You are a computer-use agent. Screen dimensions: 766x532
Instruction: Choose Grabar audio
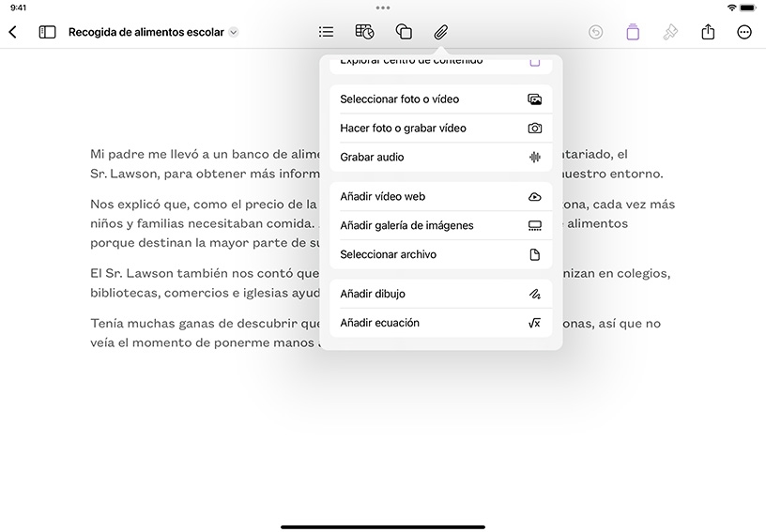pyautogui.click(x=440, y=157)
